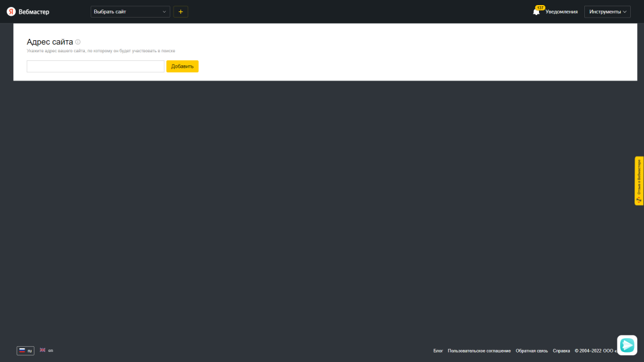Expand the 'Выбрать сайт' site dropdown
The height and width of the screenshot is (362, 644).
pos(130,11)
